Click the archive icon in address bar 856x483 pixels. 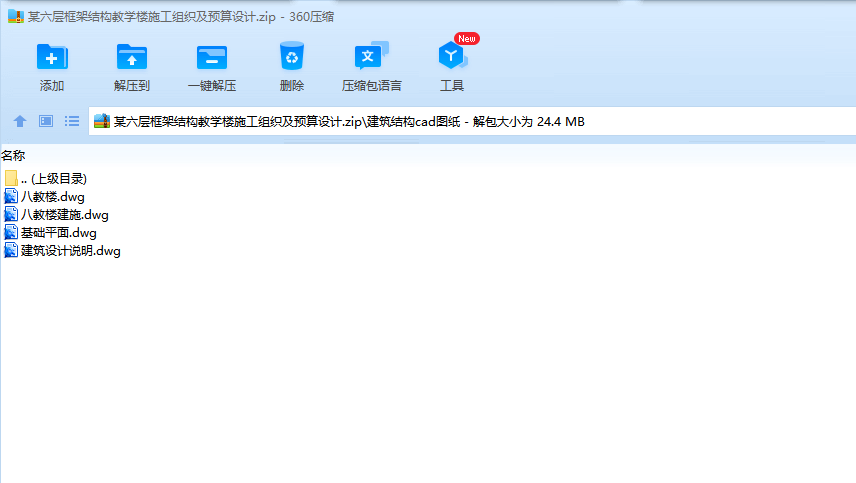[x=102, y=121]
